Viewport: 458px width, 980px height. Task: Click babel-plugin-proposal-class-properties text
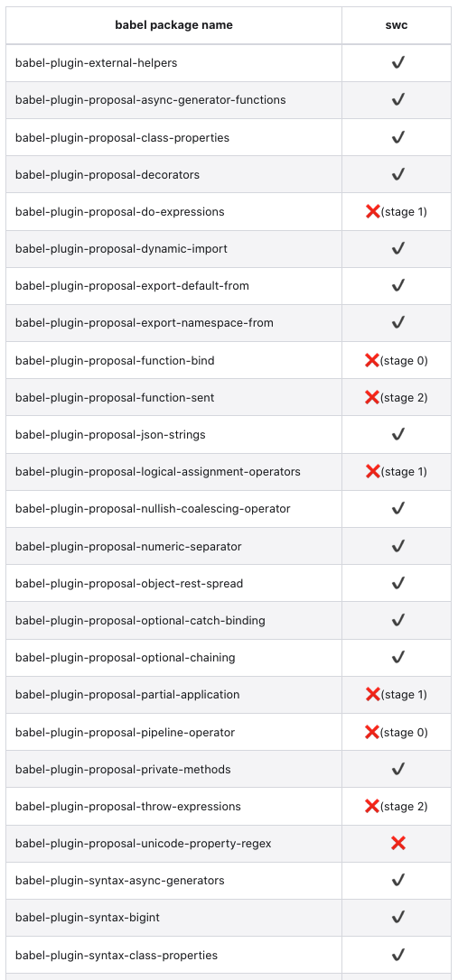[x=123, y=137]
